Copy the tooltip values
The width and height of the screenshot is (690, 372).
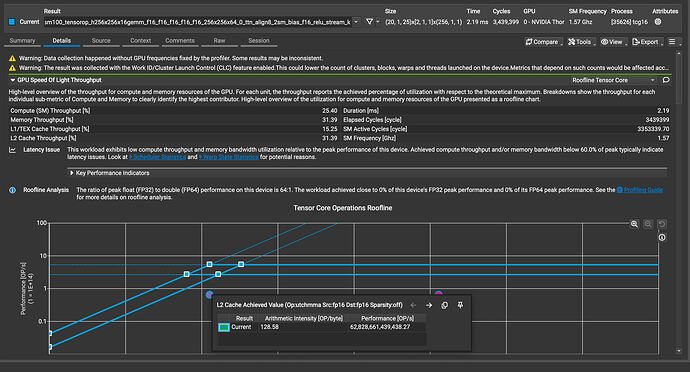point(444,305)
